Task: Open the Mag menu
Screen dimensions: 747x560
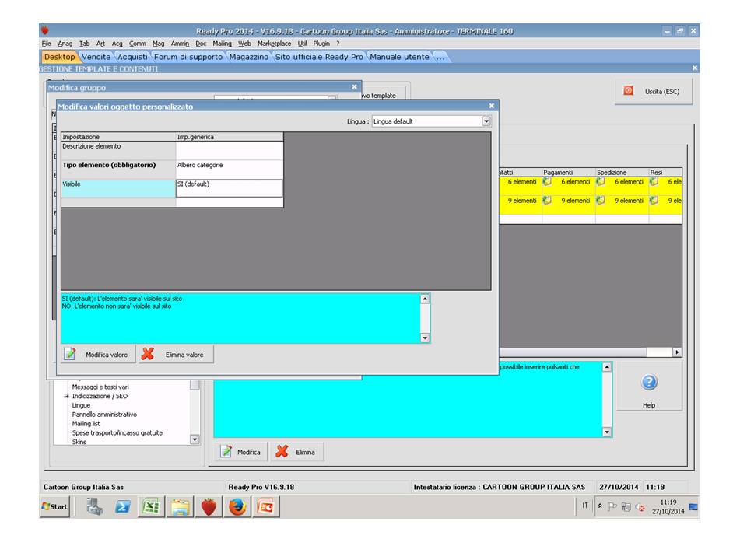Action: (158, 44)
